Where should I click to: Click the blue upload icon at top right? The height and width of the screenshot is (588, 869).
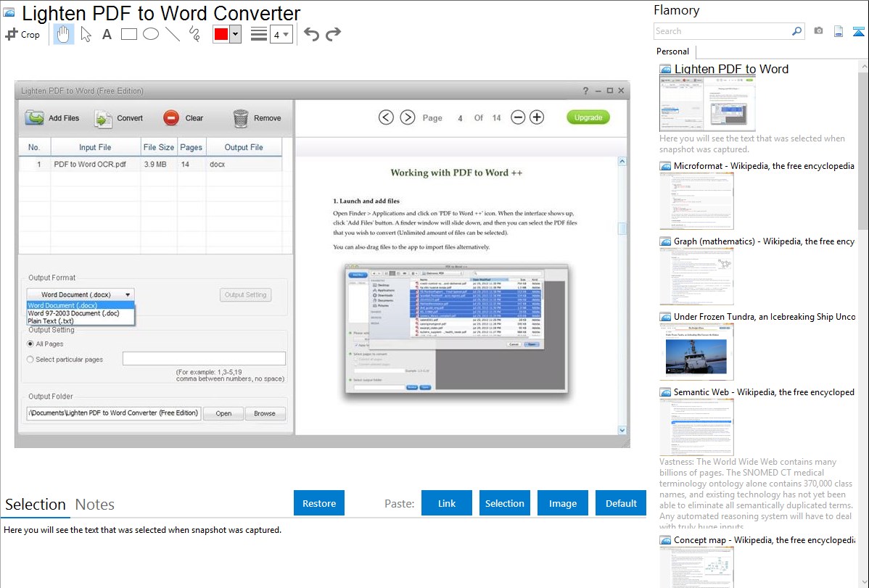click(858, 31)
